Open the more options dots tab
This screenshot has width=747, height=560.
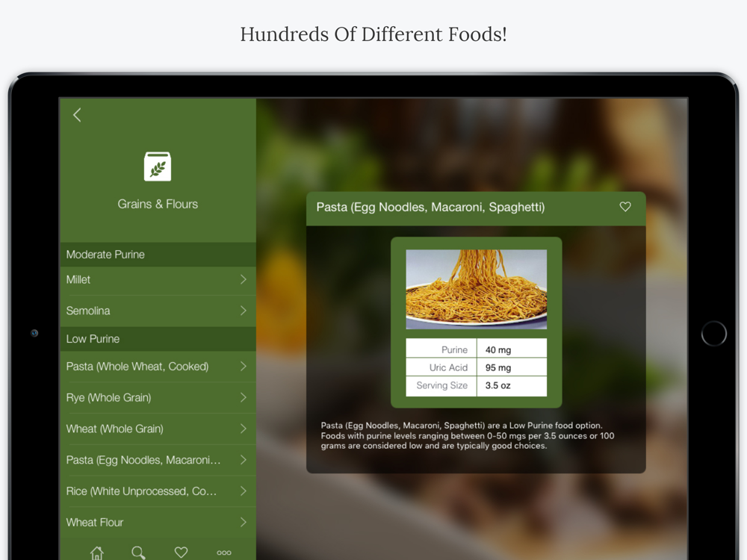click(x=224, y=553)
